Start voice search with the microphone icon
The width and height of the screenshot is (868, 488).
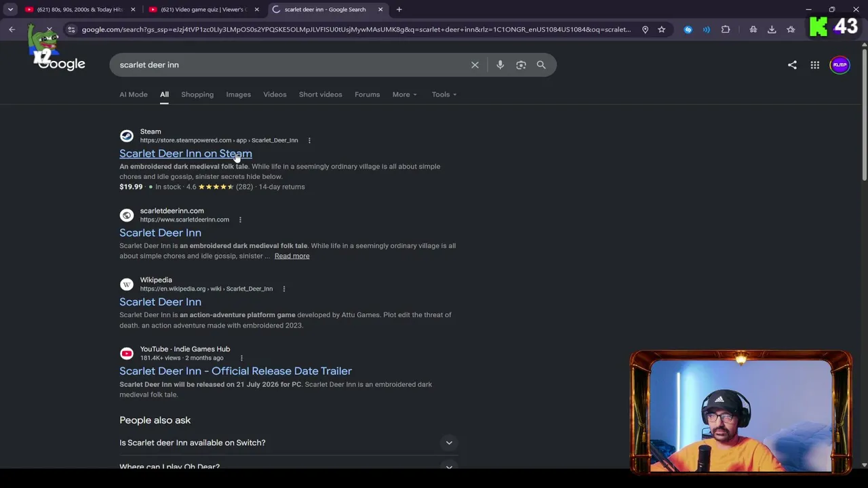500,65
